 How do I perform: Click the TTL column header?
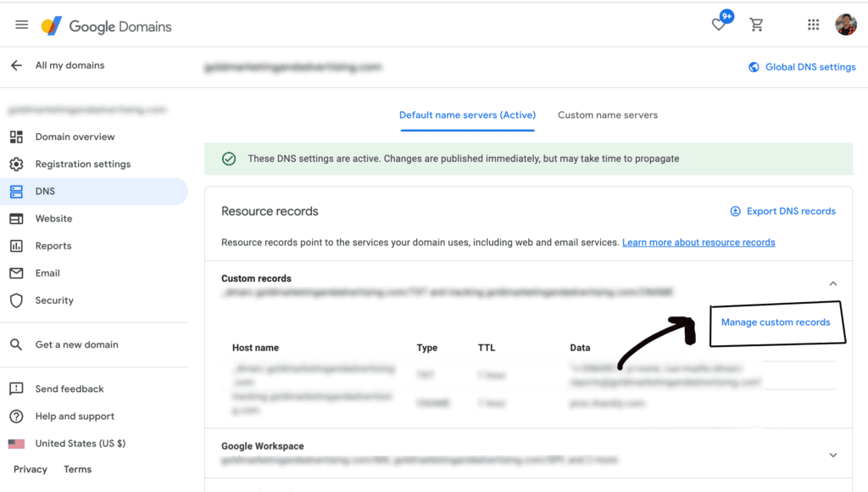click(487, 348)
